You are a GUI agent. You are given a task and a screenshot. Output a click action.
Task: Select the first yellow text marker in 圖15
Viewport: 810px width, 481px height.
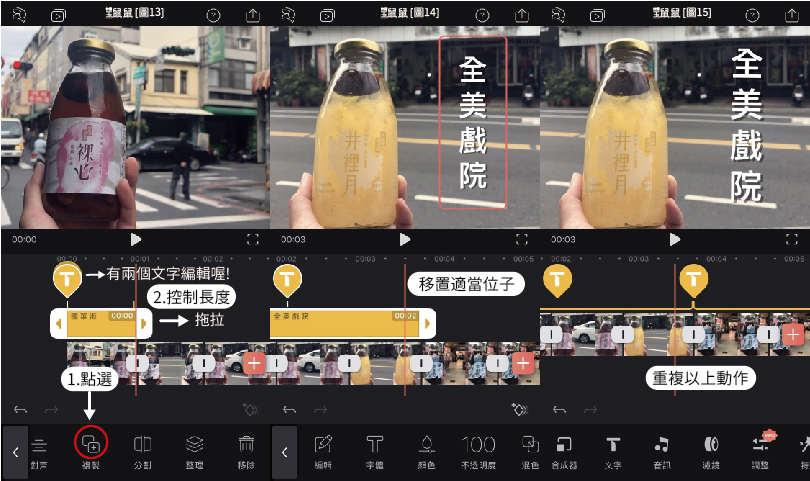[557, 280]
